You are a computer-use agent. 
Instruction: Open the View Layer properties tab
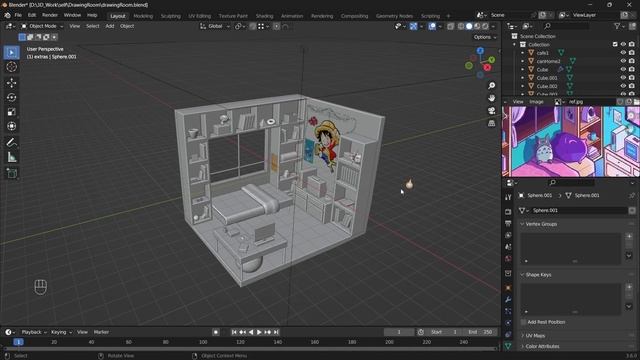pos(508,236)
